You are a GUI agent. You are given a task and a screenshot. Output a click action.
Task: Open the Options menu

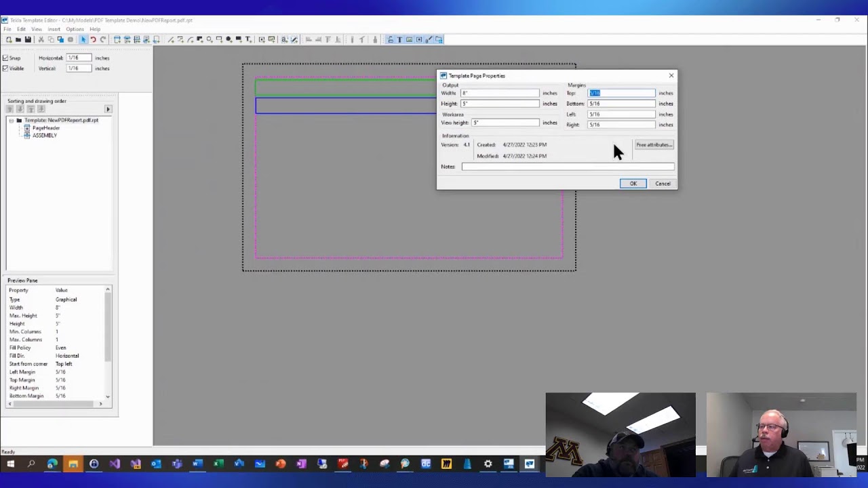[75, 29]
